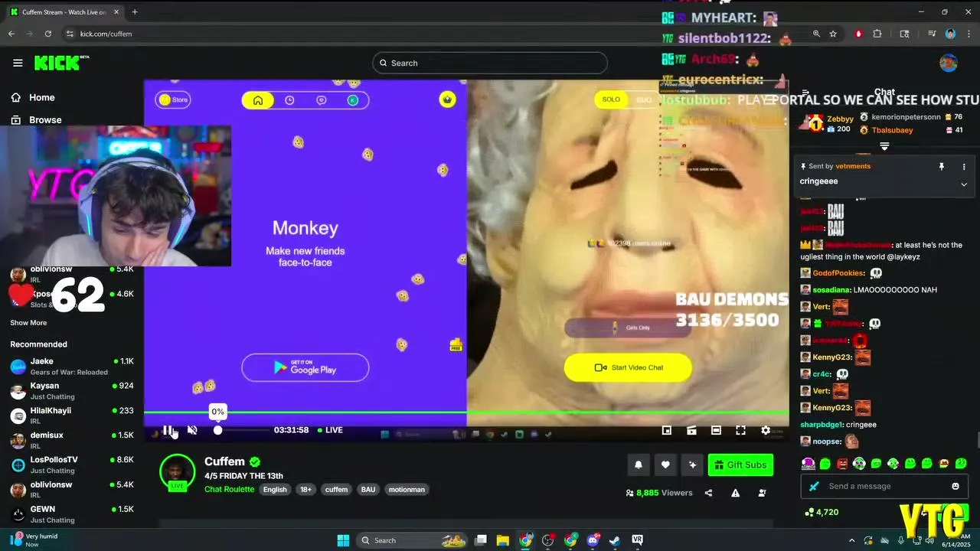Select the BAU tag
Screen dimensions: 980x551
click(x=368, y=490)
